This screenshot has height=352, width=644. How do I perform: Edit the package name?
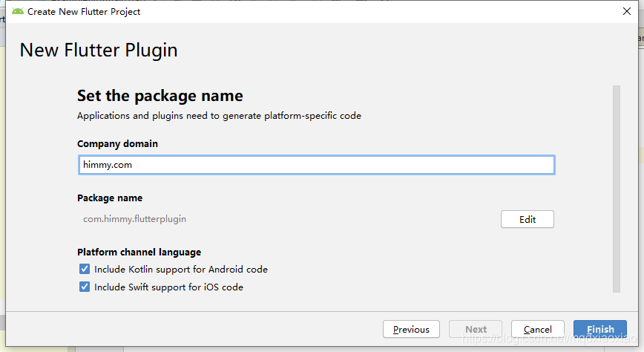pyautogui.click(x=528, y=219)
